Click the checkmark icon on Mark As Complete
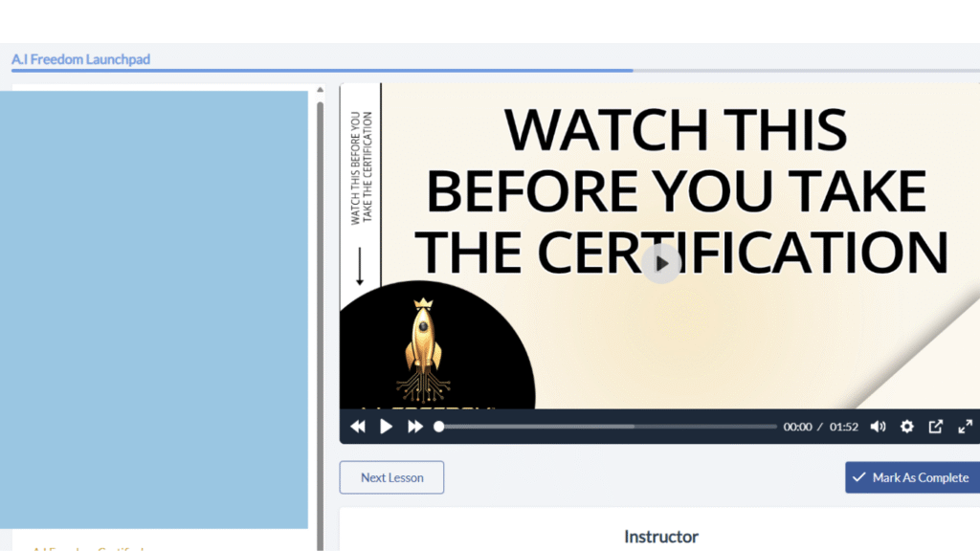 coord(859,477)
